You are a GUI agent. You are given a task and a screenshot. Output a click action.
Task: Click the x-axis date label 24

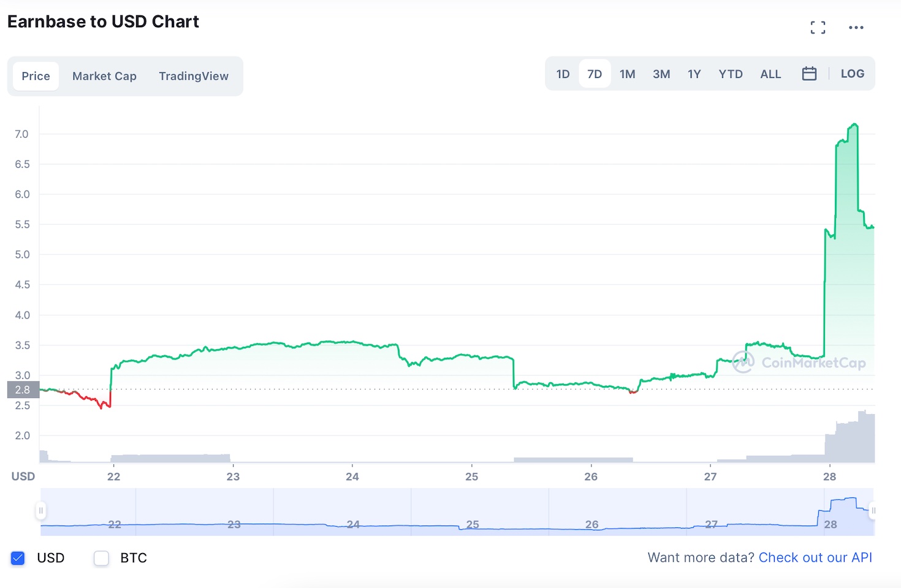(352, 477)
